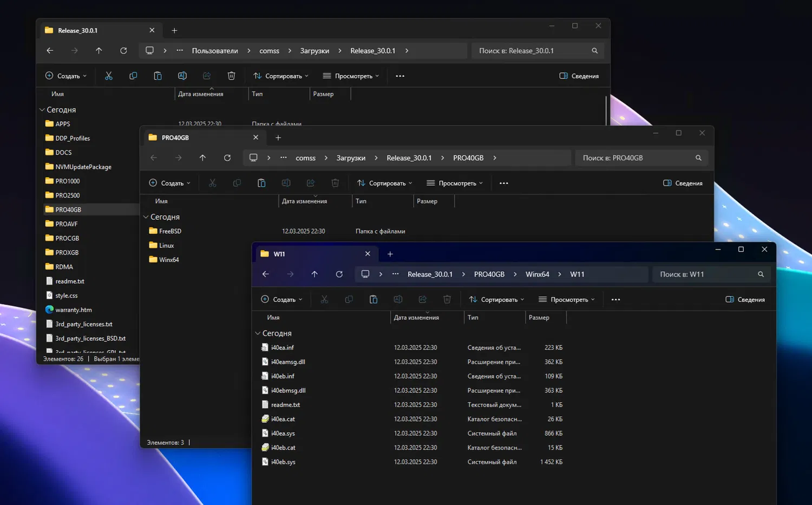Collapse the Сегодня group in W11 file list
The height and width of the screenshot is (505, 812).
coord(258,333)
